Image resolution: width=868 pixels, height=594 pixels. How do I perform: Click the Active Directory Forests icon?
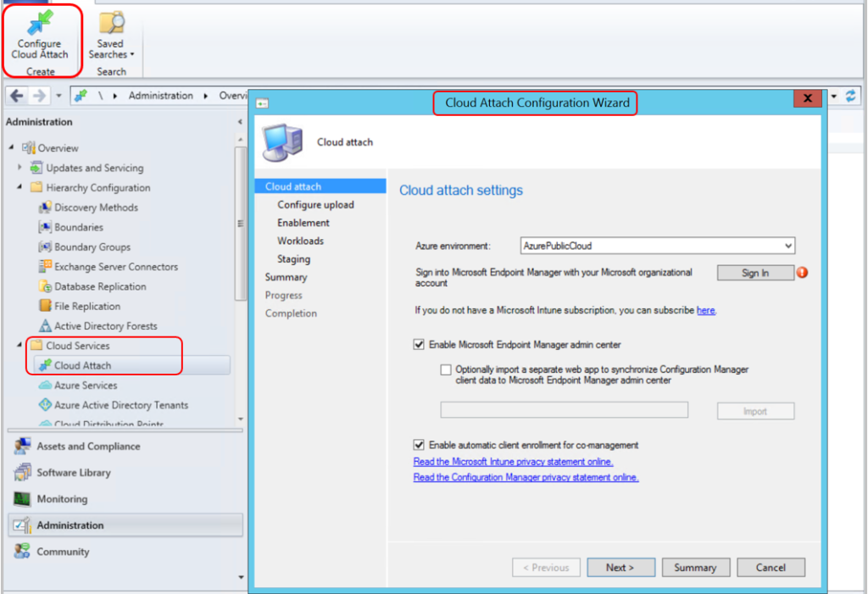[45, 325]
